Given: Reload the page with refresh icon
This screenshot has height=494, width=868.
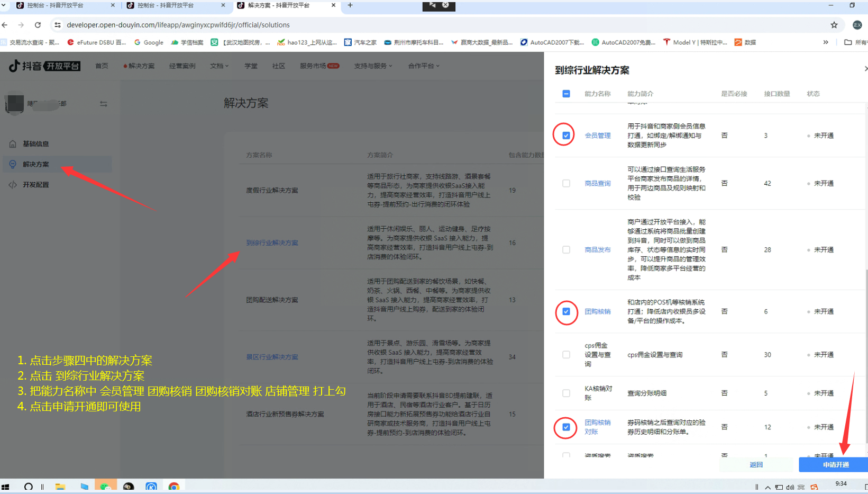Looking at the screenshot, I should pos(38,25).
